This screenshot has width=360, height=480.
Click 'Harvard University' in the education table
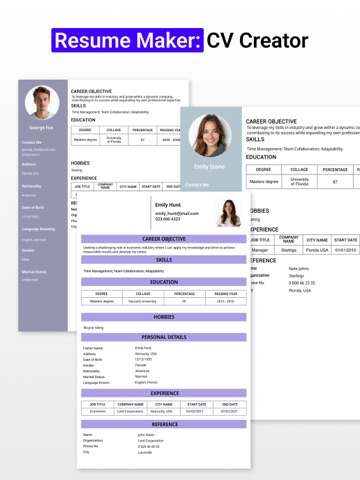pos(143,301)
